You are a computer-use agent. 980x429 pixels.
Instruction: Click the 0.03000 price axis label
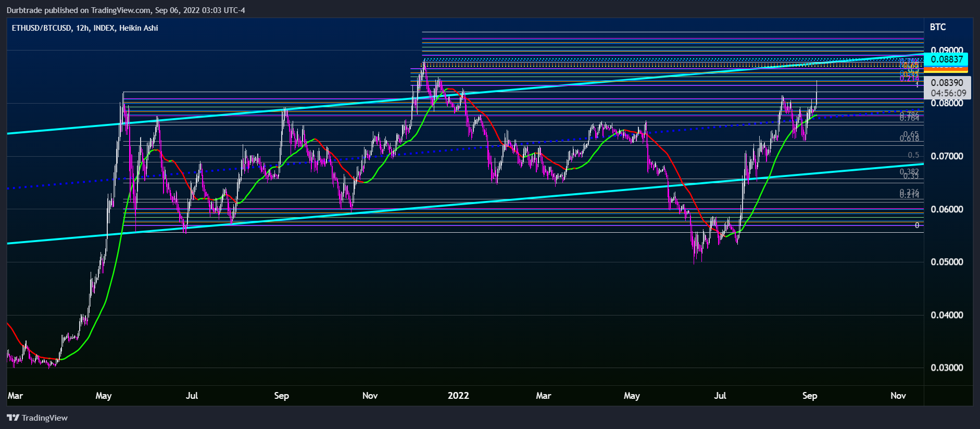pos(947,368)
